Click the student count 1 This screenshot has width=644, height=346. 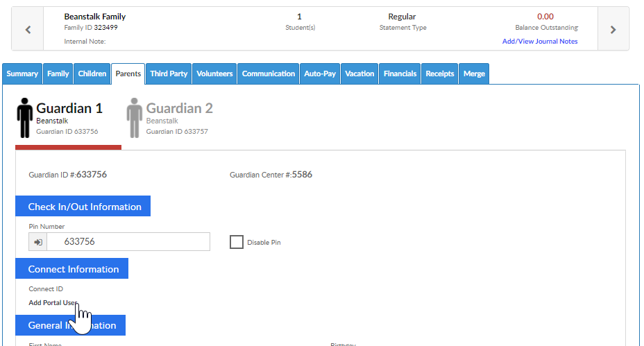pos(299,17)
